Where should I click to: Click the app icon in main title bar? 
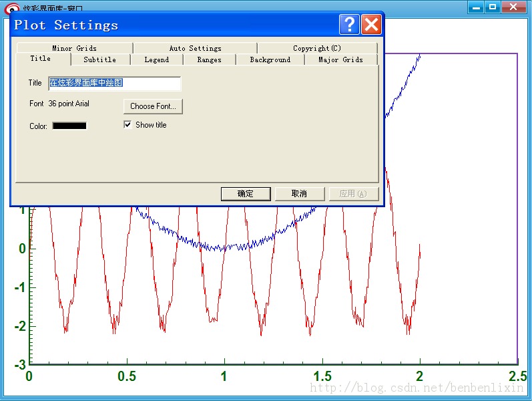click(11, 9)
